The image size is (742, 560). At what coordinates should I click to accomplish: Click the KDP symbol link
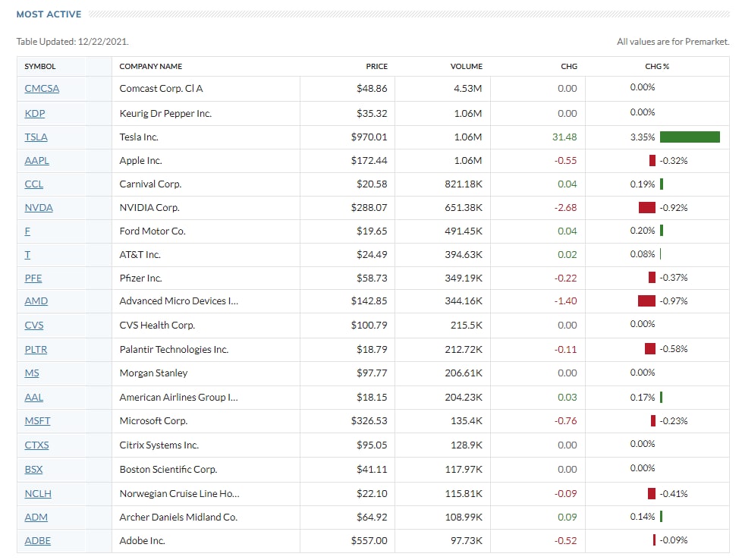point(35,113)
